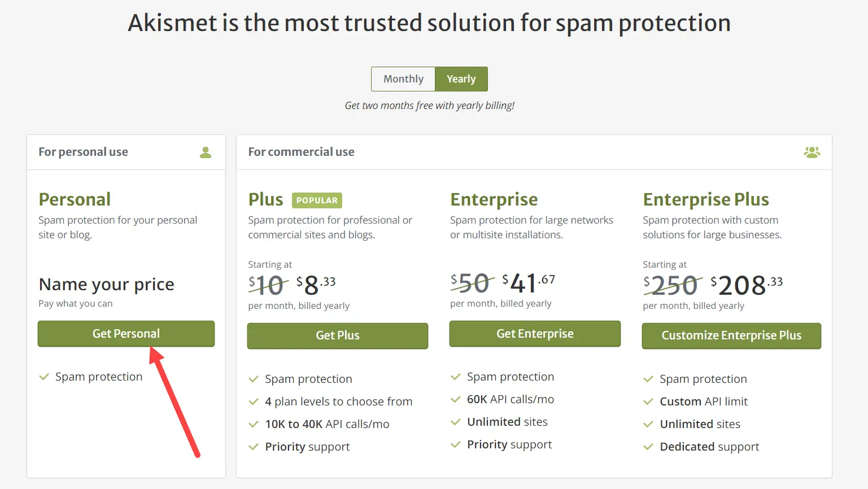Viewport: 868px width, 489px height.
Task: Click the Plus plan $8.33 price
Action: click(316, 284)
